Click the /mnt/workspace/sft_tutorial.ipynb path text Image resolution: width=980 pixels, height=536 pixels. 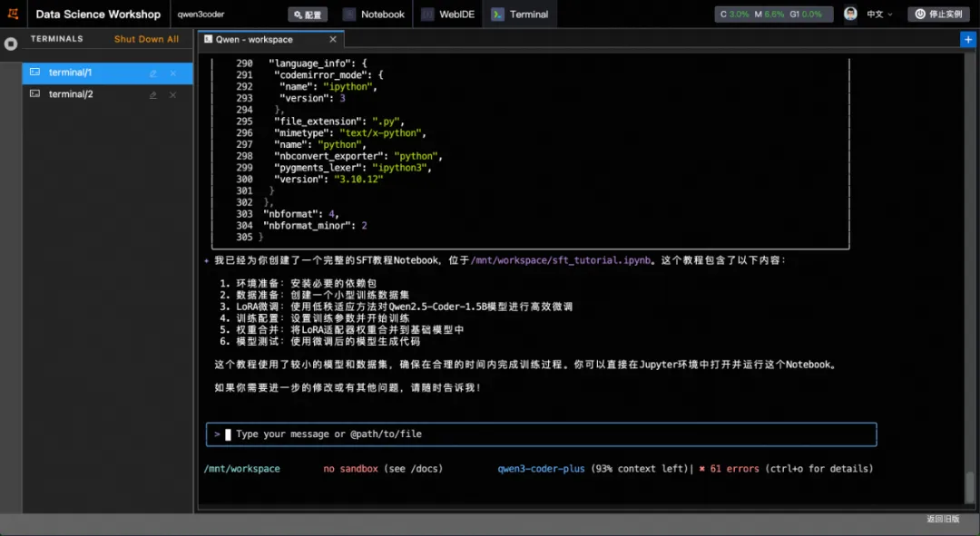[x=561, y=260]
